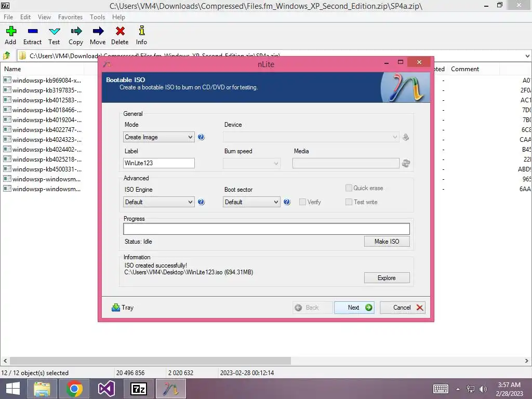Click the Extract icon in 7-Zip
532x399 pixels.
(33, 31)
